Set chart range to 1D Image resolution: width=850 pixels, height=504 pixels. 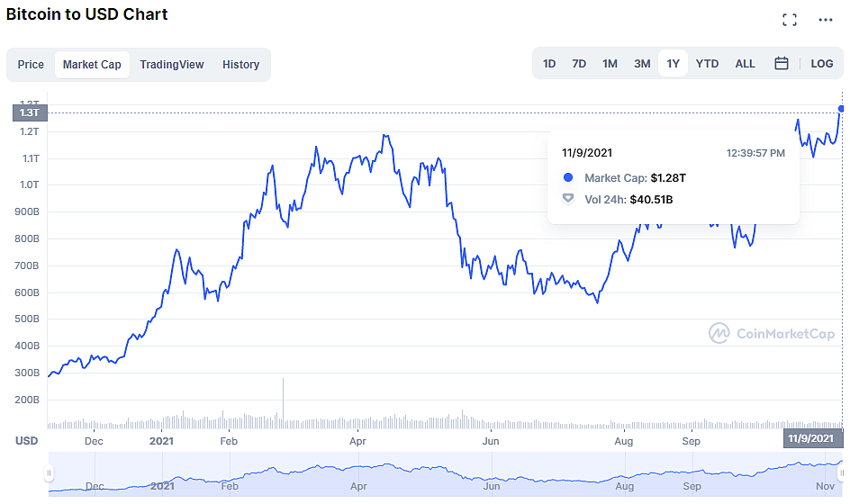(549, 63)
